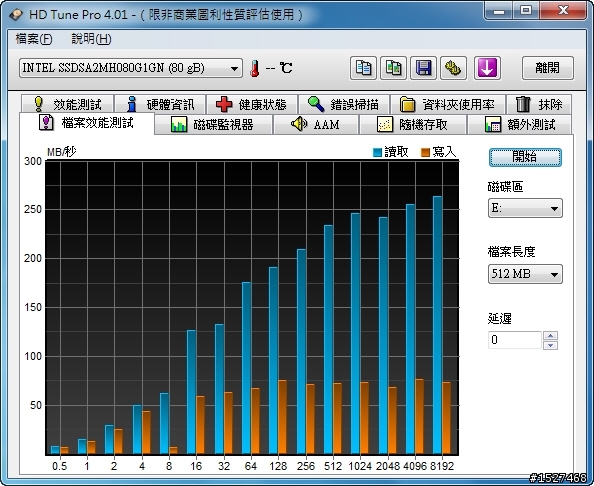Decrease the 延遲 delay value with down arrow

(550, 345)
